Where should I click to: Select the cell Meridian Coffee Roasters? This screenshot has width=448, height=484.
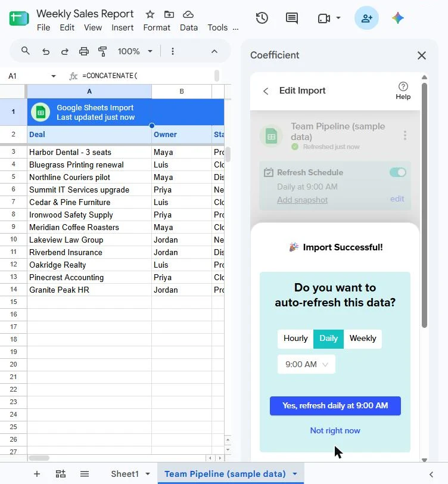[89, 227]
